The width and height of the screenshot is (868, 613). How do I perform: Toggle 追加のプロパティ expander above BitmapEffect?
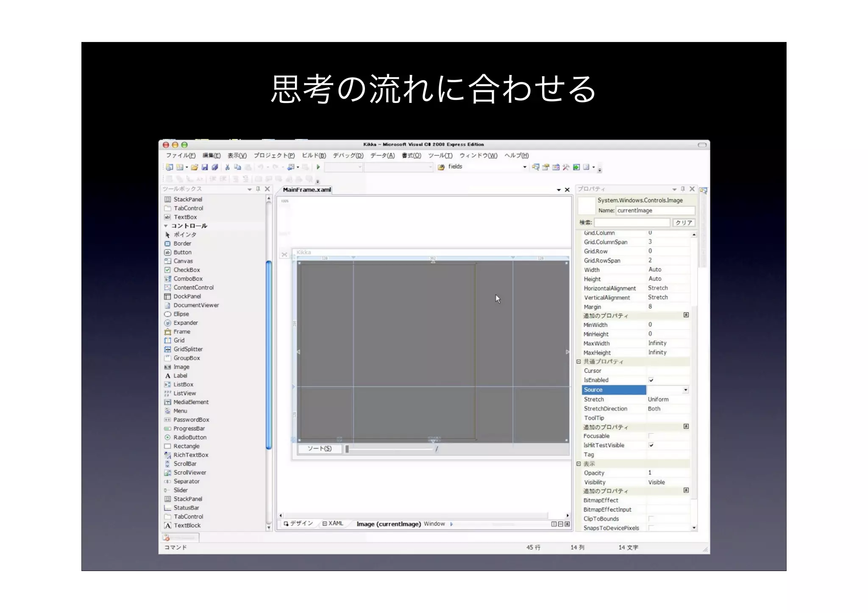tap(686, 491)
